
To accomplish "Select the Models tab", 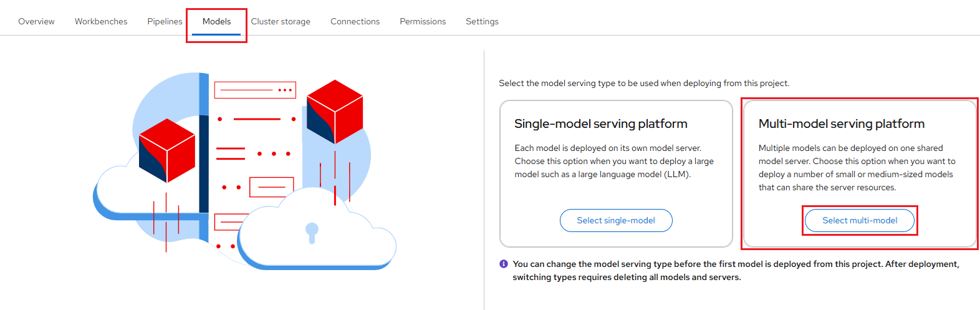I will 216,21.
